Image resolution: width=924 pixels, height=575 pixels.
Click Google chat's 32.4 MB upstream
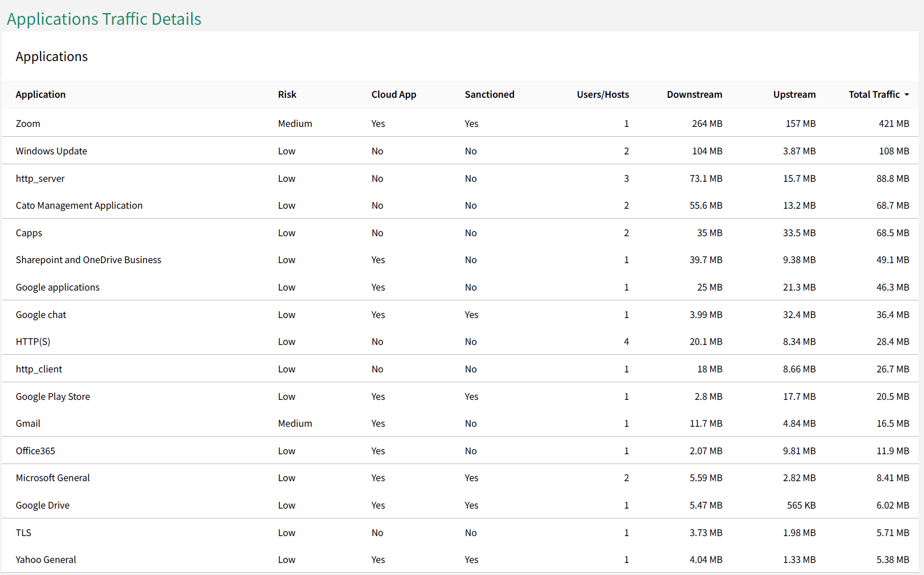tap(799, 315)
